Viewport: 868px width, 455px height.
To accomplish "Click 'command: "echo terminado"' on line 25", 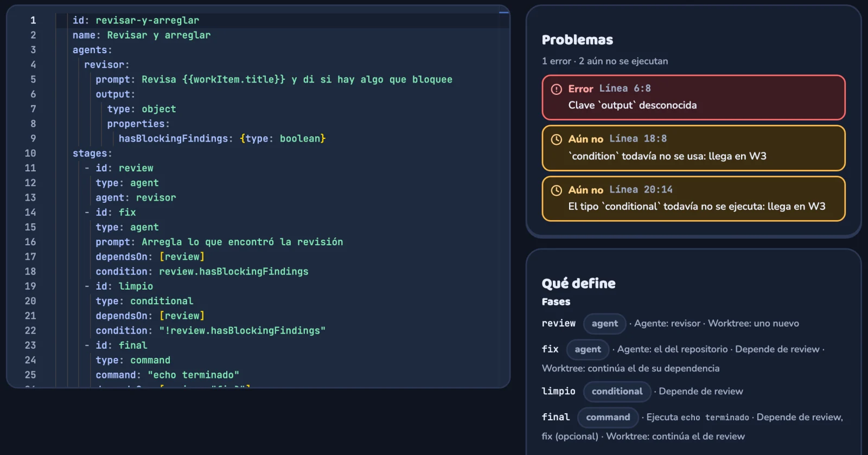I will point(167,375).
